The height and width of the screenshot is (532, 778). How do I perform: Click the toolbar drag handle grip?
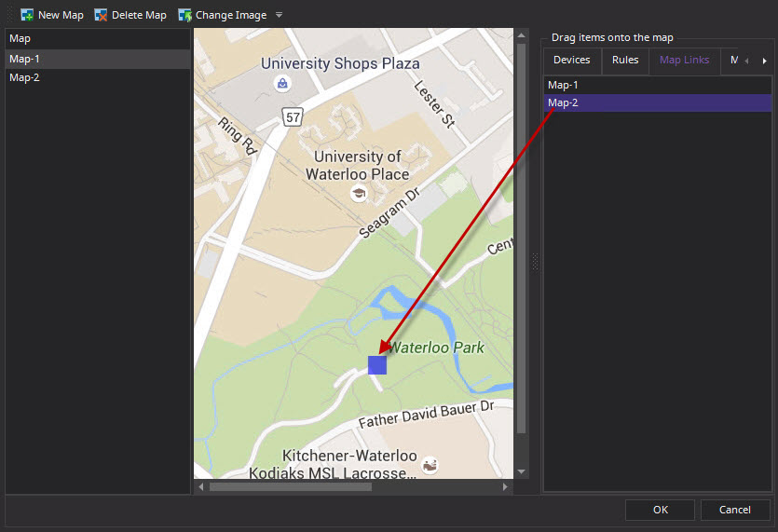[x=10, y=15]
